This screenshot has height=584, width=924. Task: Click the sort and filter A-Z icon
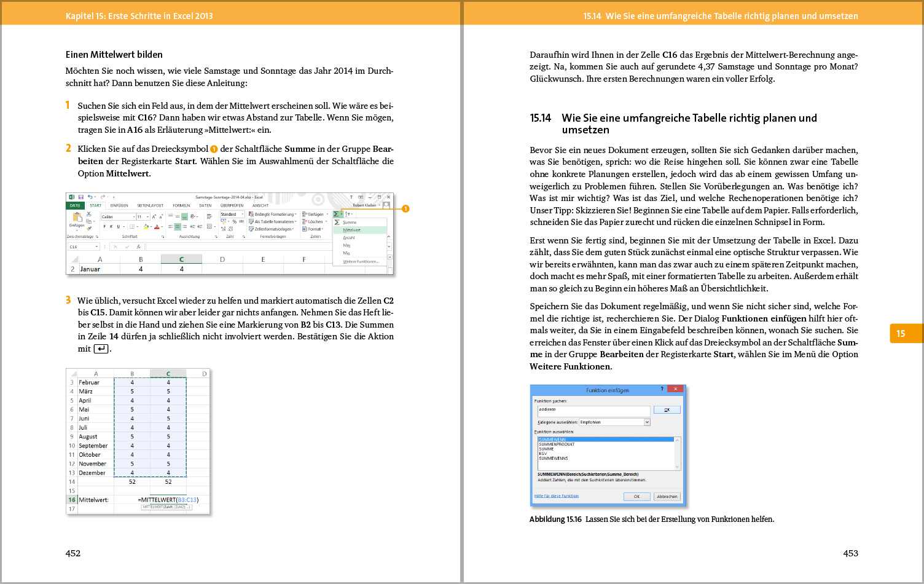347,214
